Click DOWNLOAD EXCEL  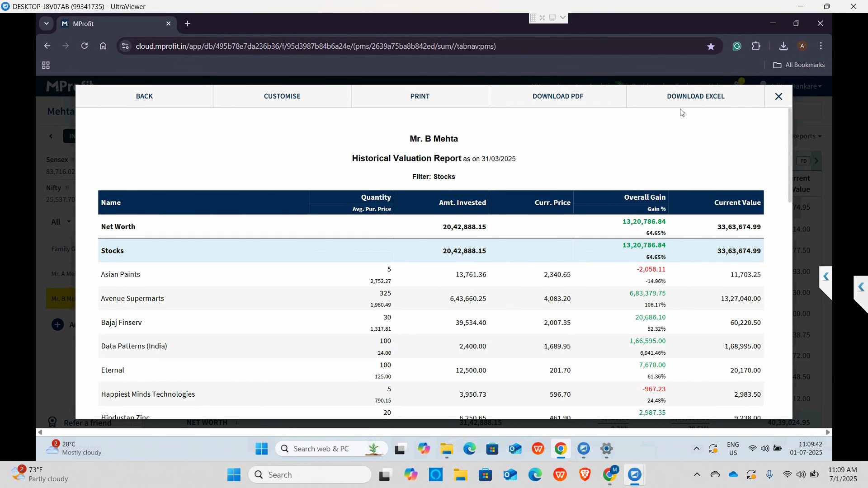click(695, 96)
